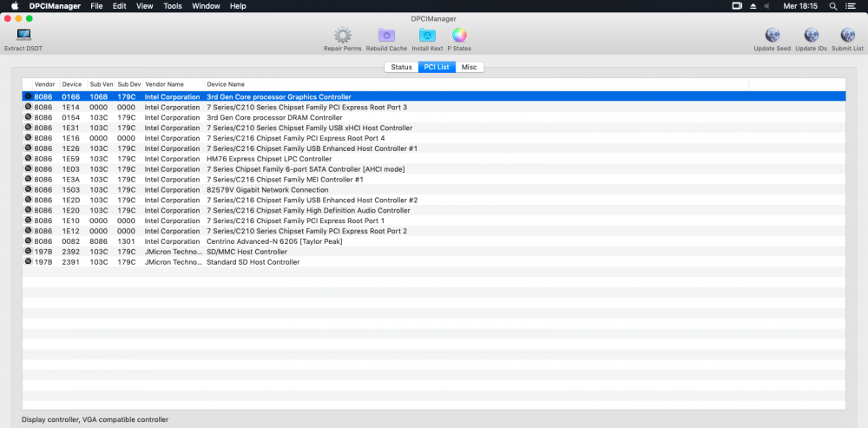This screenshot has height=428, width=868.
Task: Sort by the Sub Dev column header
Action: (129, 84)
